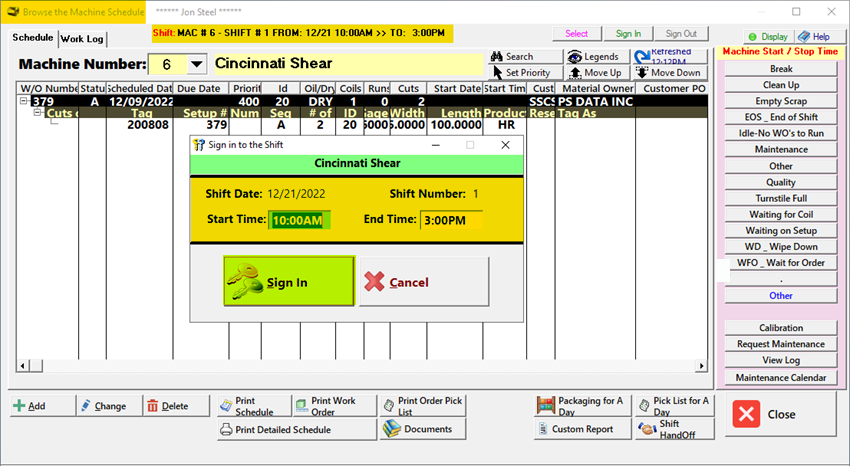The width and height of the screenshot is (850, 466).
Task: Click the Material Owner column header
Action: click(x=595, y=88)
